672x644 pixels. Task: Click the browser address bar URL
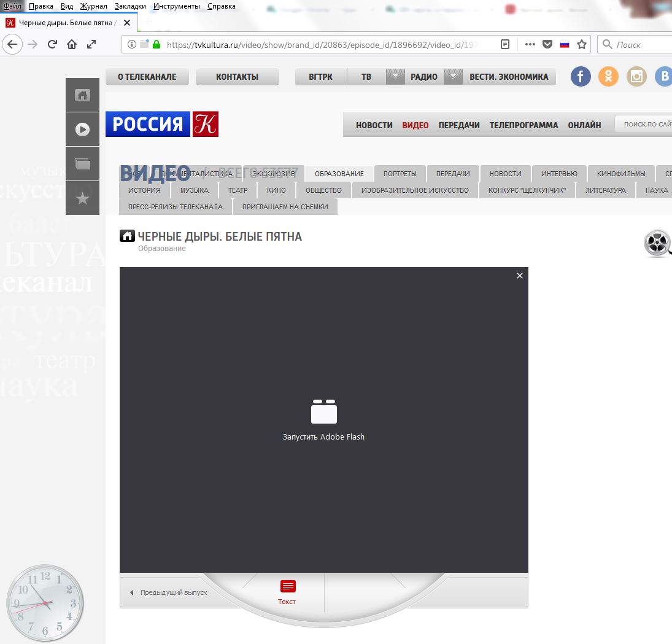(x=322, y=45)
